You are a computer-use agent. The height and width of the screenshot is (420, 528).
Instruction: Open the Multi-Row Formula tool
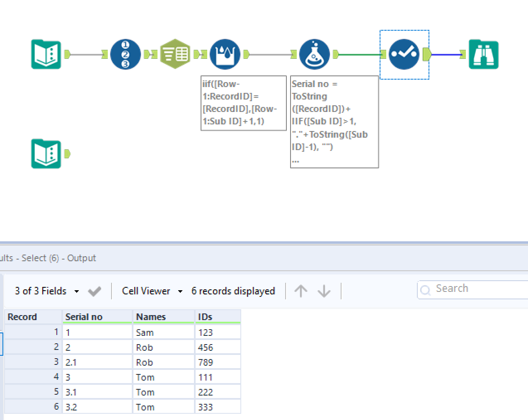tap(224, 54)
